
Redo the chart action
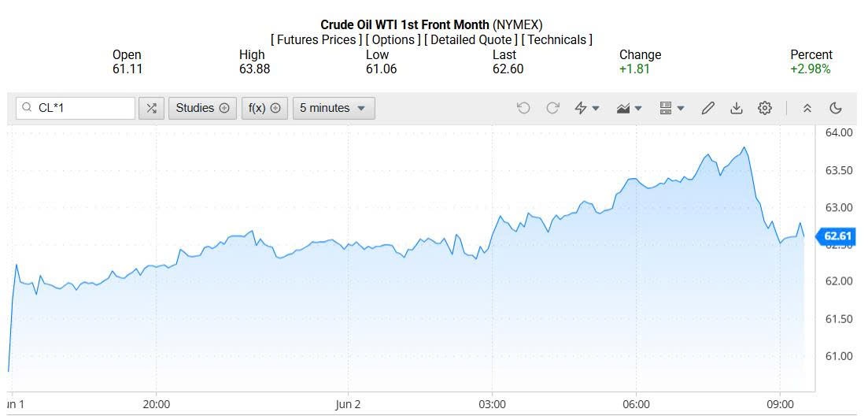click(552, 108)
